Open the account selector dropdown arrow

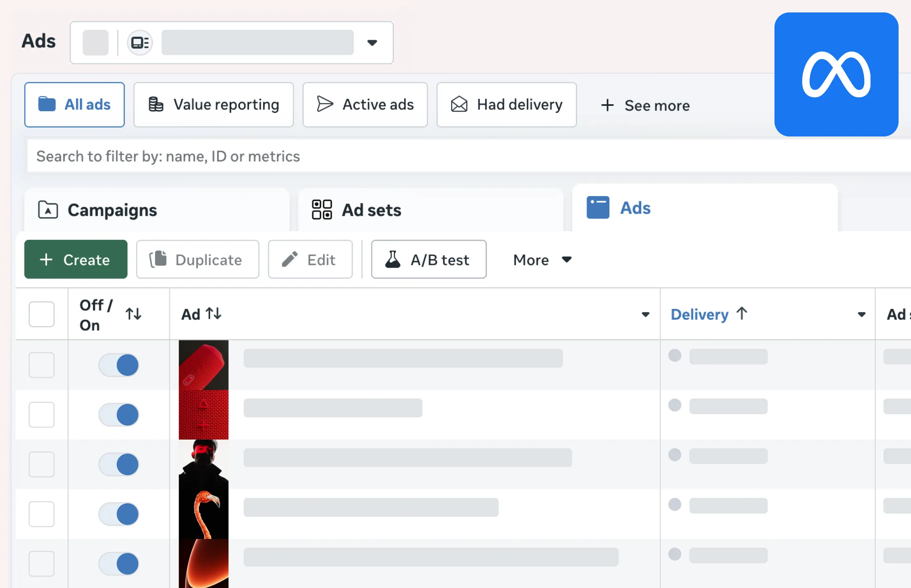click(372, 43)
